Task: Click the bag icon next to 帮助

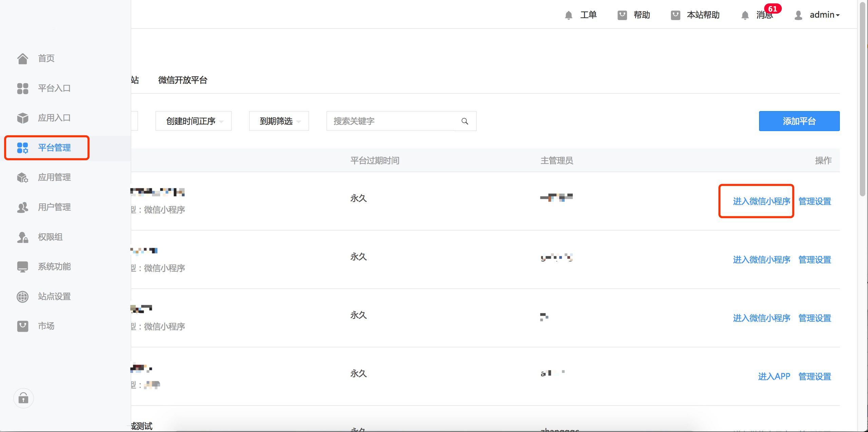Action: pyautogui.click(x=622, y=15)
